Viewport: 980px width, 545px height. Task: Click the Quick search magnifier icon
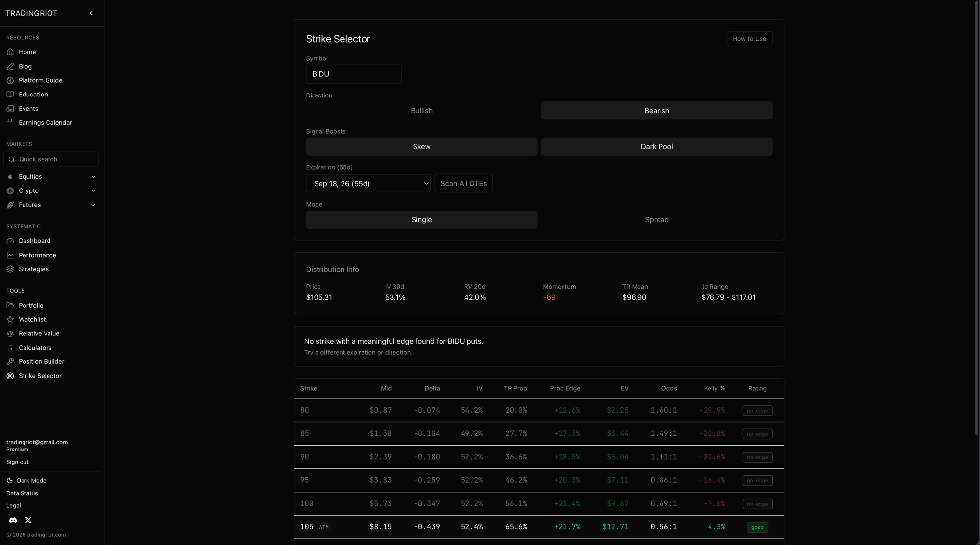[x=12, y=159]
